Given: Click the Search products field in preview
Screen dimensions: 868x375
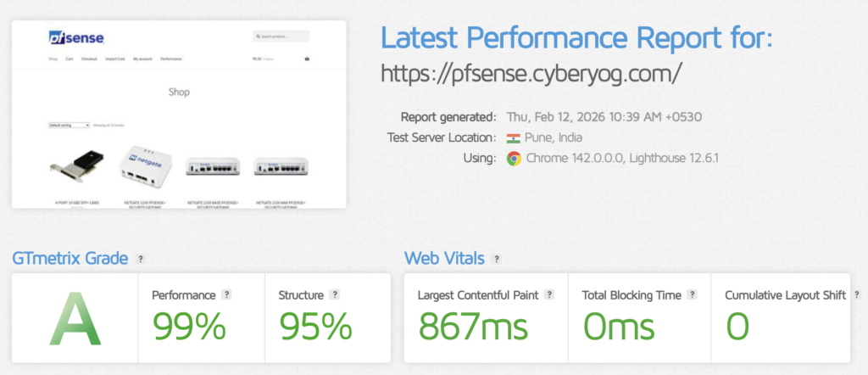Looking at the screenshot, I should tap(281, 36).
